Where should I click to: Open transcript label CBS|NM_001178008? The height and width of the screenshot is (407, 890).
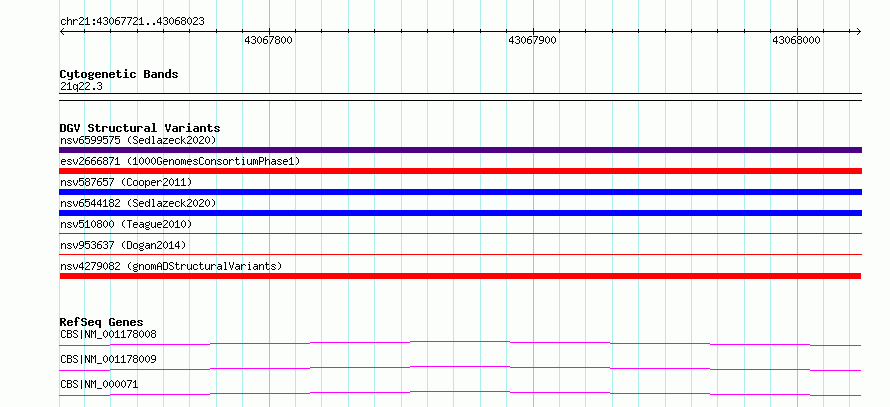108,334
